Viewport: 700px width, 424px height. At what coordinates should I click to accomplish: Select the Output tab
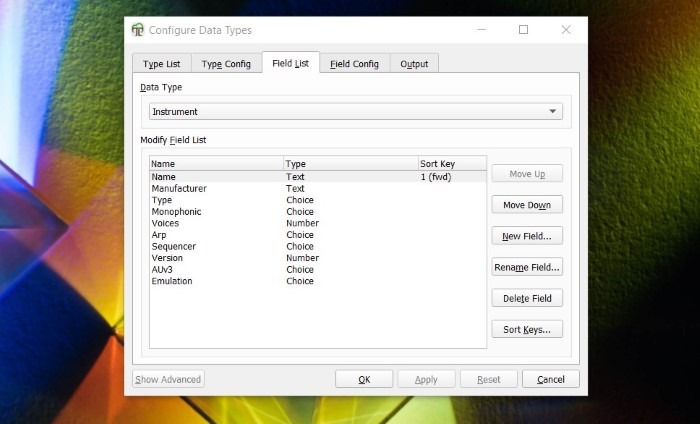pyautogui.click(x=414, y=64)
